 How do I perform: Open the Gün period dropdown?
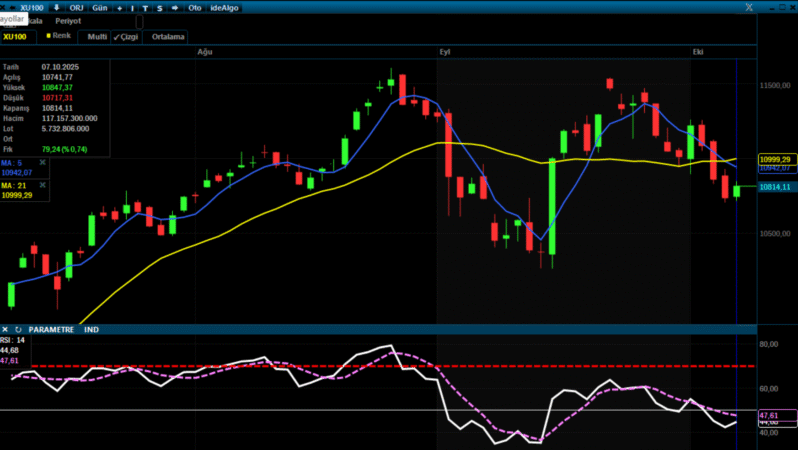pos(100,7)
